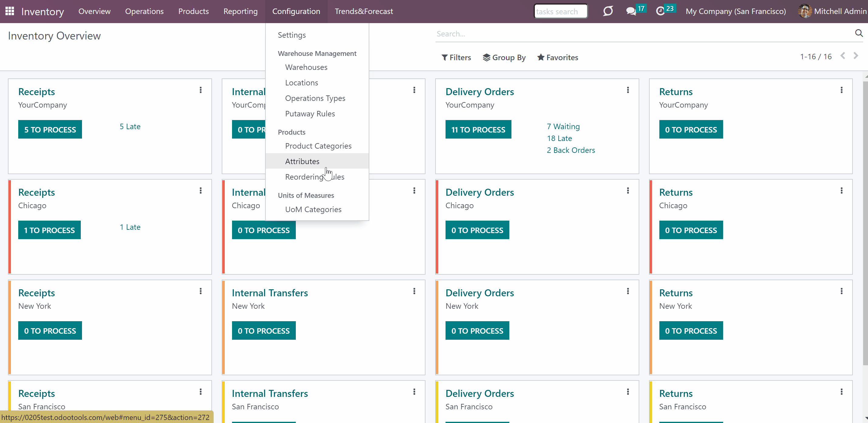Viewport: 868px width, 423px height.
Task: Click 11 TO PROCESS on Delivery Orders
Action: pos(478,129)
